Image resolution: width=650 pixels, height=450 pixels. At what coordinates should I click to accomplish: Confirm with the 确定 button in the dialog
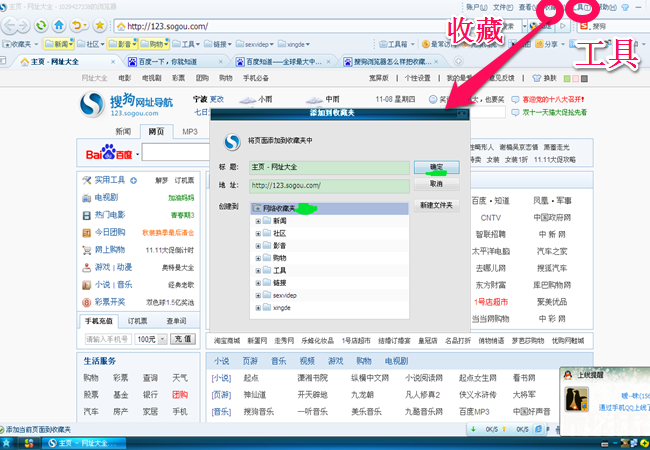point(437,167)
